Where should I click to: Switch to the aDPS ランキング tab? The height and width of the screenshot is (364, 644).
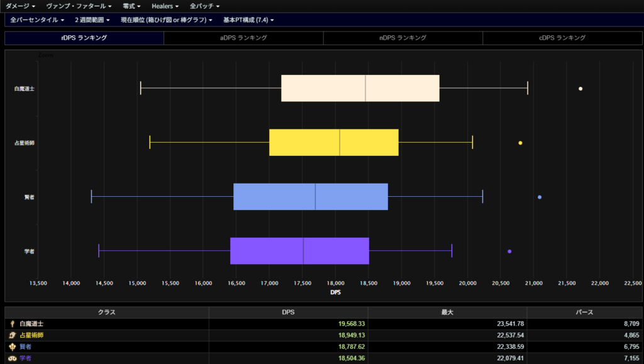pos(243,38)
